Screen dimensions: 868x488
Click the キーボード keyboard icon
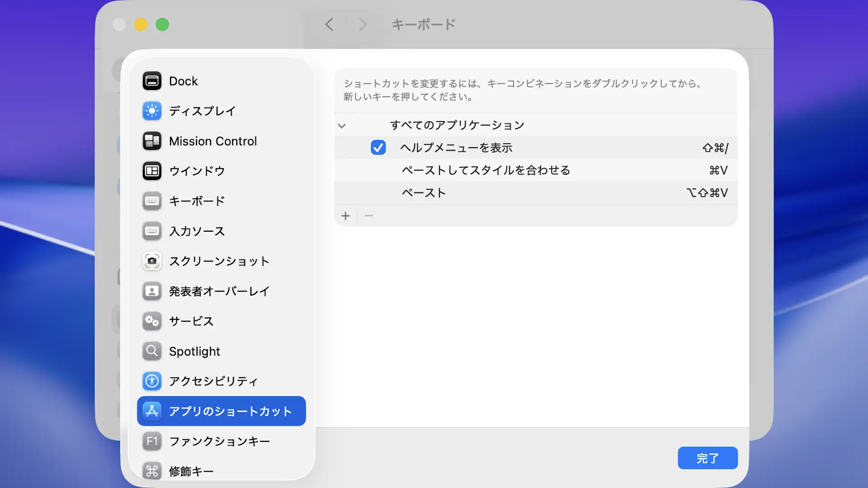[152, 201]
